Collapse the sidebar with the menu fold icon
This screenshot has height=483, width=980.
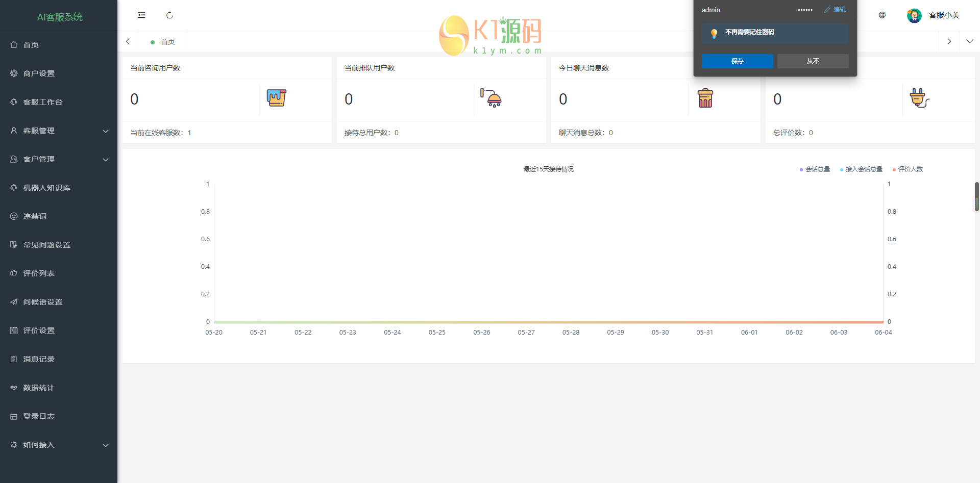pos(141,15)
